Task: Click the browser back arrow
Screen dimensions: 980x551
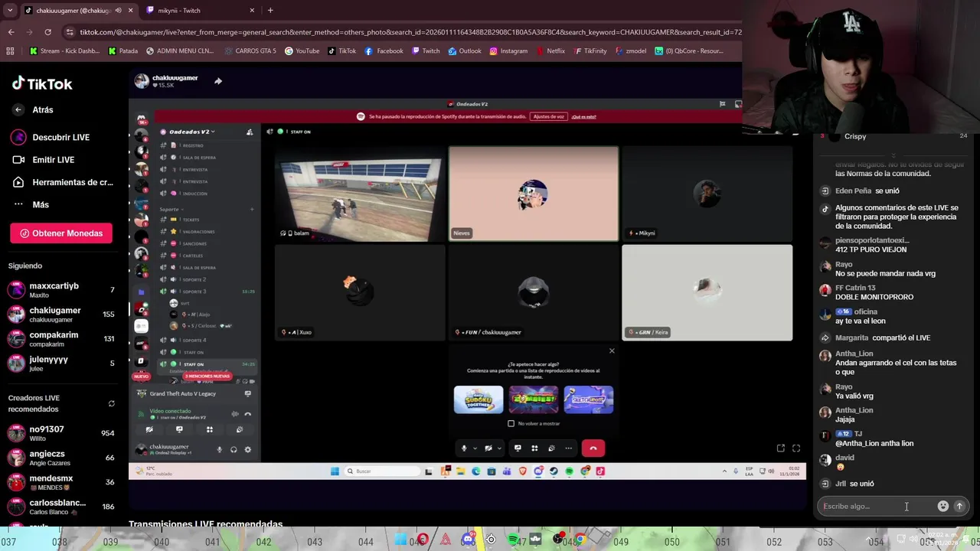Action: pyautogui.click(x=11, y=32)
